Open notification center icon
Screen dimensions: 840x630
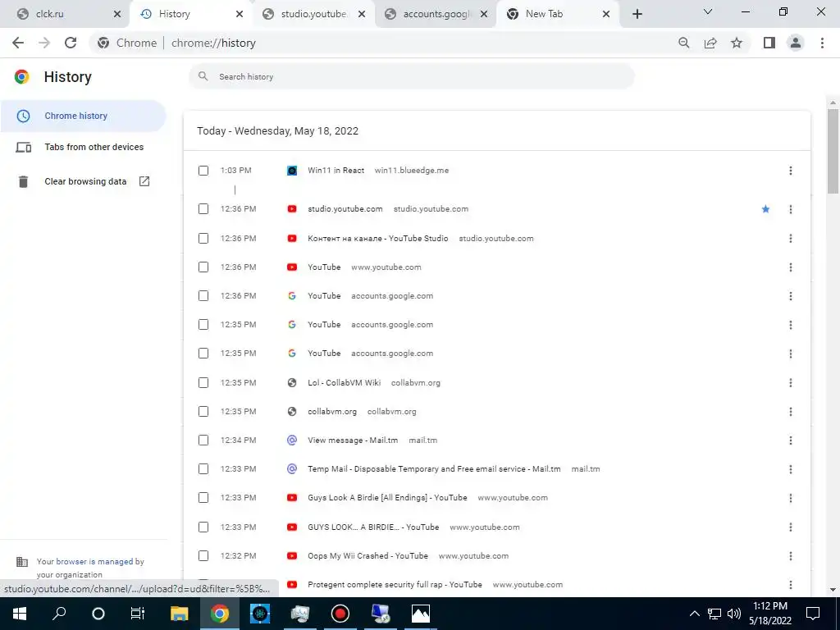[813, 614]
